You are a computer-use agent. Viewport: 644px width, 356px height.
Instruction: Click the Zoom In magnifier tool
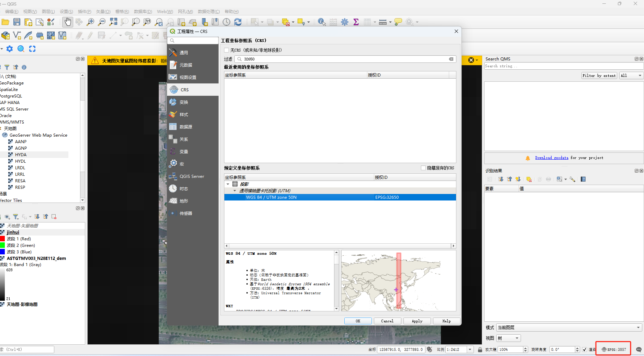[90, 22]
